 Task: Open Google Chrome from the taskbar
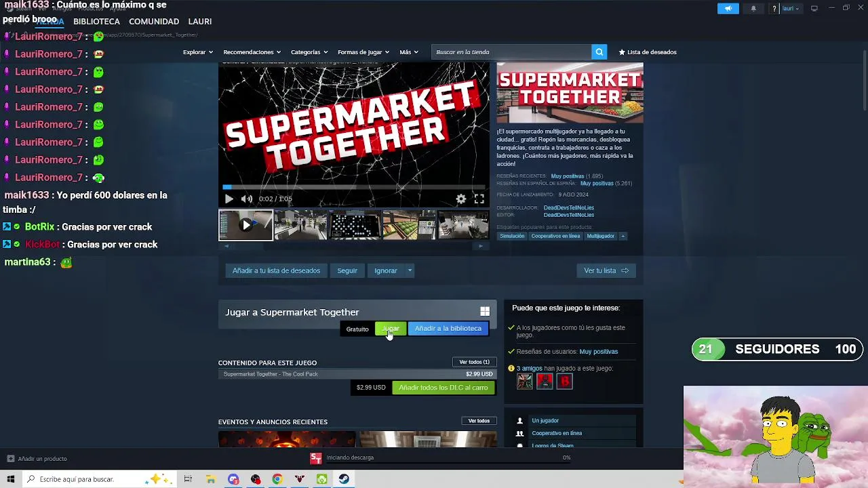[277, 479]
